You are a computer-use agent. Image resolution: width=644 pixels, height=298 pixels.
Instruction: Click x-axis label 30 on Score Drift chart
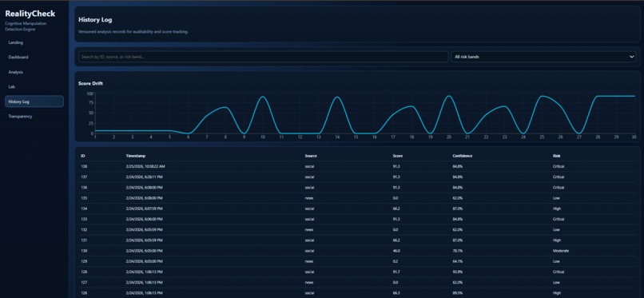pyautogui.click(x=634, y=137)
